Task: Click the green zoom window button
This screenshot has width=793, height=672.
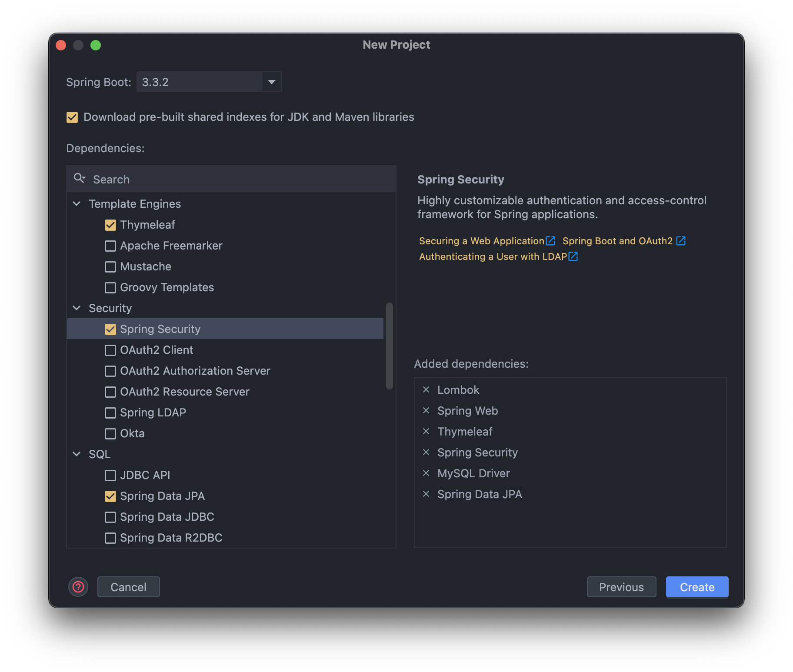Action: click(x=96, y=45)
